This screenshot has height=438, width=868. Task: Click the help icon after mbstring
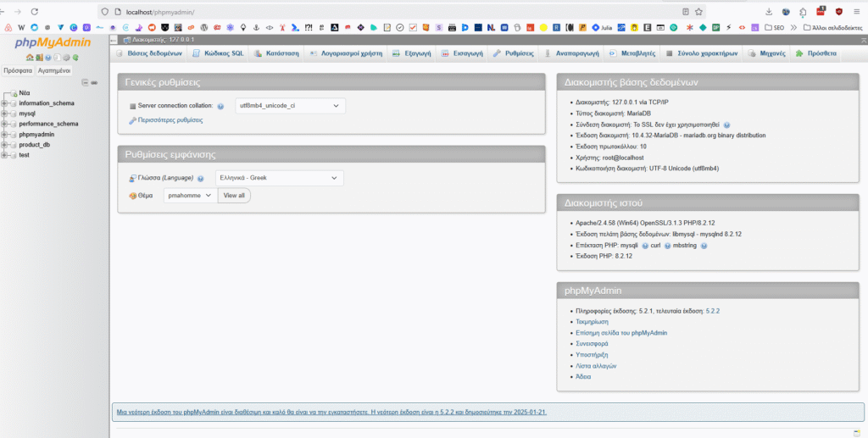tap(704, 246)
